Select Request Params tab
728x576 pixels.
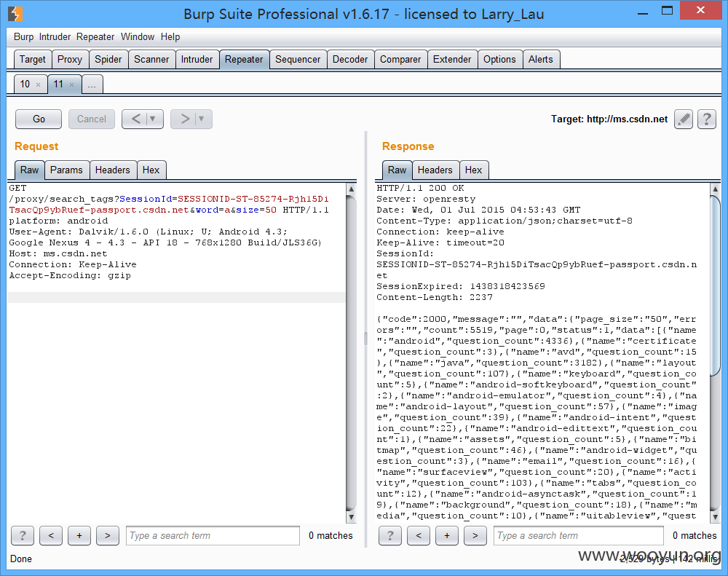coord(66,170)
